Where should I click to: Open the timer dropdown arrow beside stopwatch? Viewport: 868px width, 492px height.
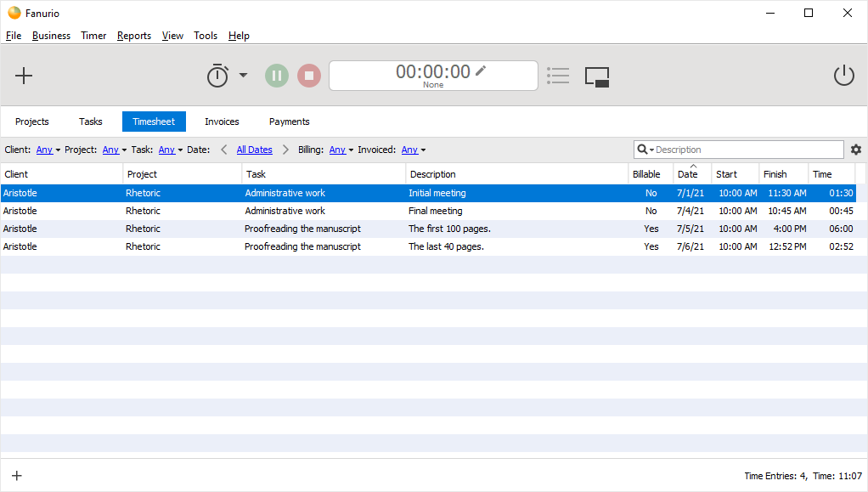243,75
